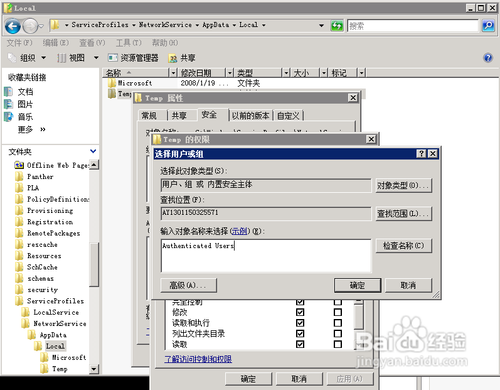Screen dimensions: 500x390
Task: Open address bar history dropdown
Action: [x=321, y=25]
